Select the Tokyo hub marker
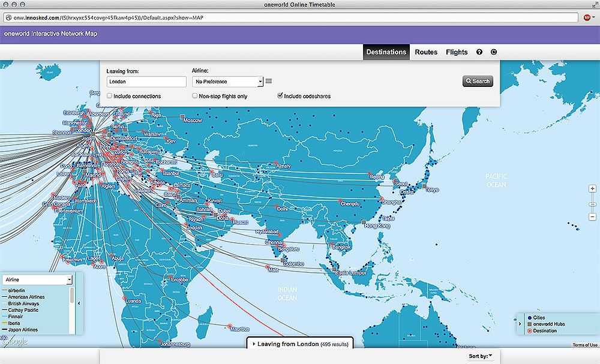 424,186
